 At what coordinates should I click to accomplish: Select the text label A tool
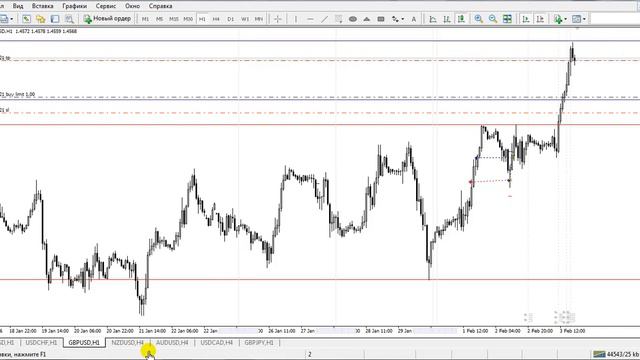pyautogui.click(x=413, y=19)
